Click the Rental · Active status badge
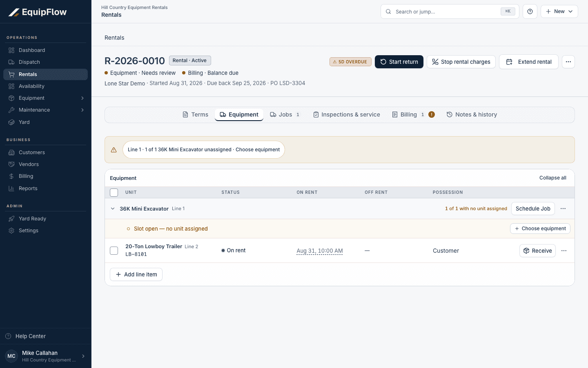The image size is (588, 368). coord(190,61)
